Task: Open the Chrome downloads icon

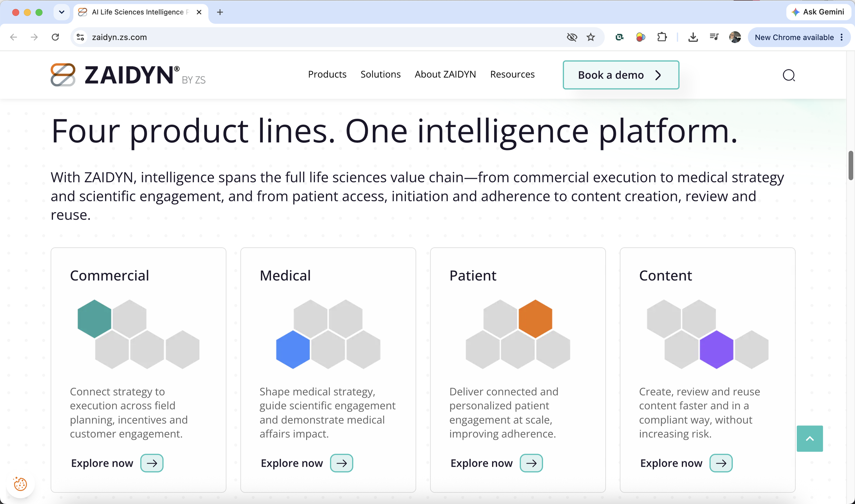Action: pyautogui.click(x=693, y=37)
